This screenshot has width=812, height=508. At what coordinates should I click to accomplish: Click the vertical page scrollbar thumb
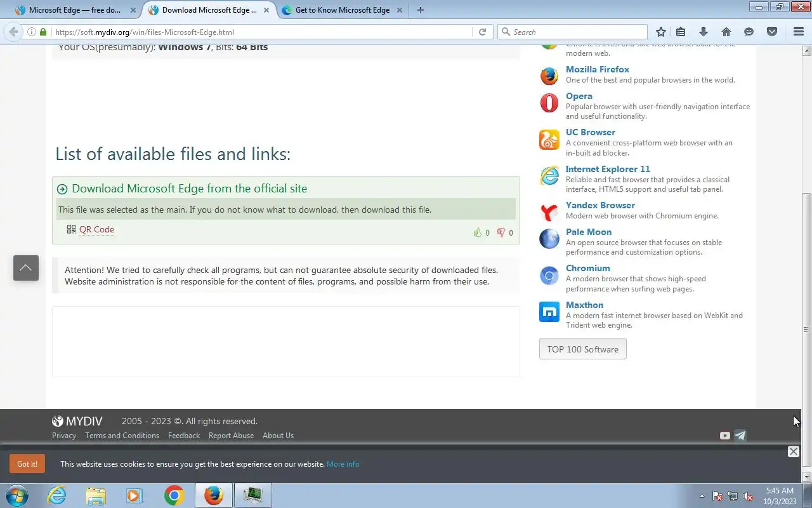coord(807,330)
